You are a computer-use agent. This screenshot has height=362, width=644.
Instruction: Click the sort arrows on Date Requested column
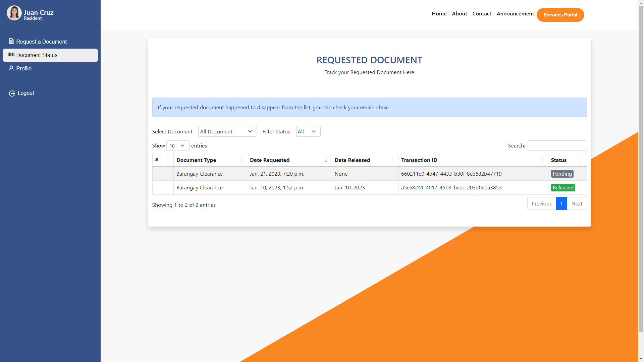tap(326, 160)
